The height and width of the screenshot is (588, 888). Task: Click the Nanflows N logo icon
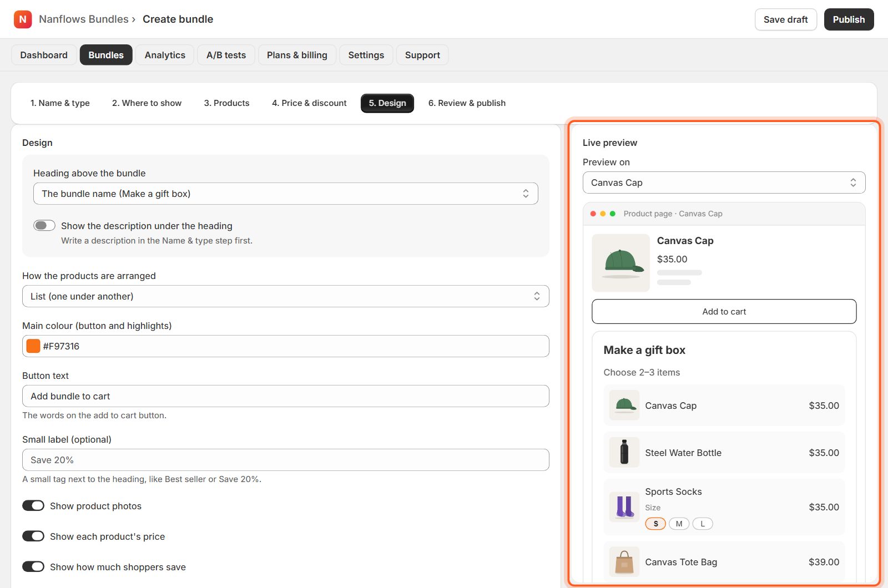coord(23,19)
